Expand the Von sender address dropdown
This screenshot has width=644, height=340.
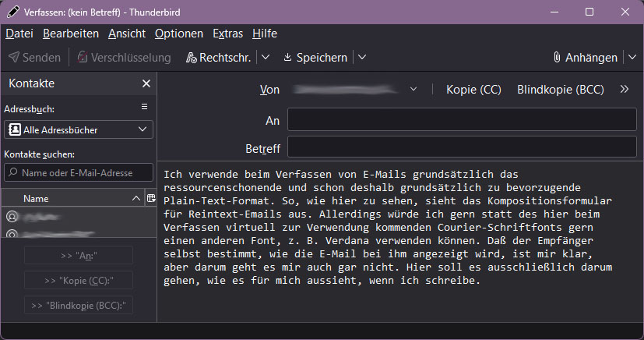coord(413,89)
